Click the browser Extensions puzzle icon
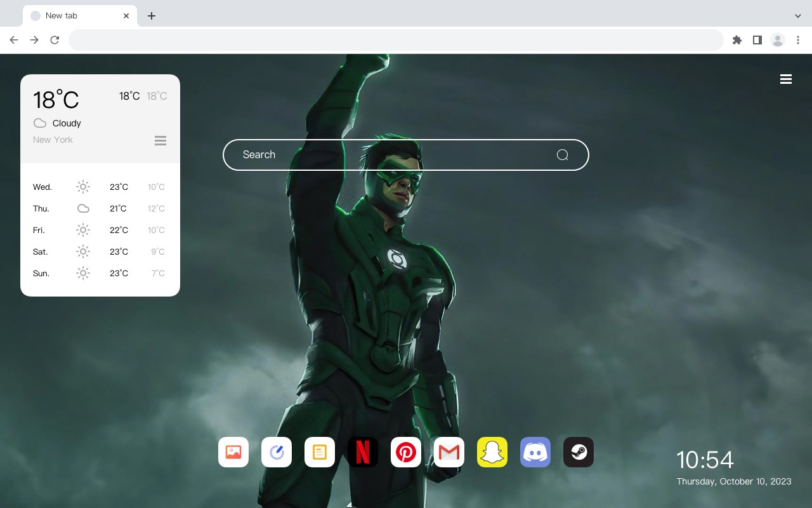Viewport: 812px width, 508px height. pyautogui.click(x=737, y=40)
